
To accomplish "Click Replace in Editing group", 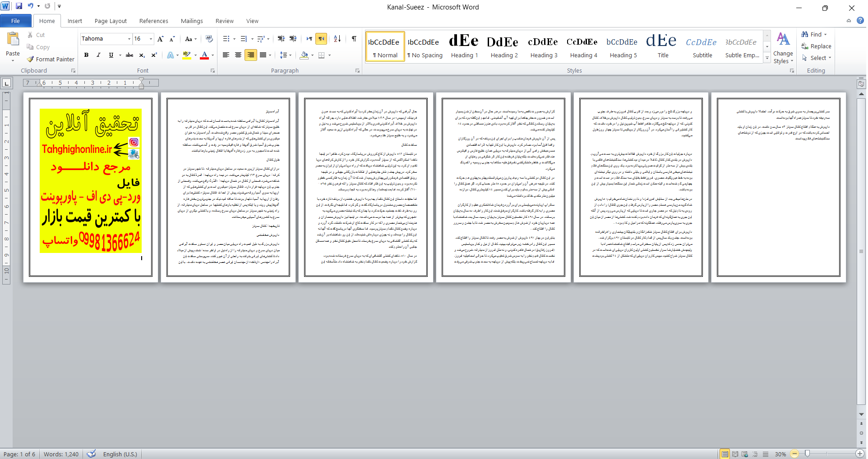I will 816,46.
